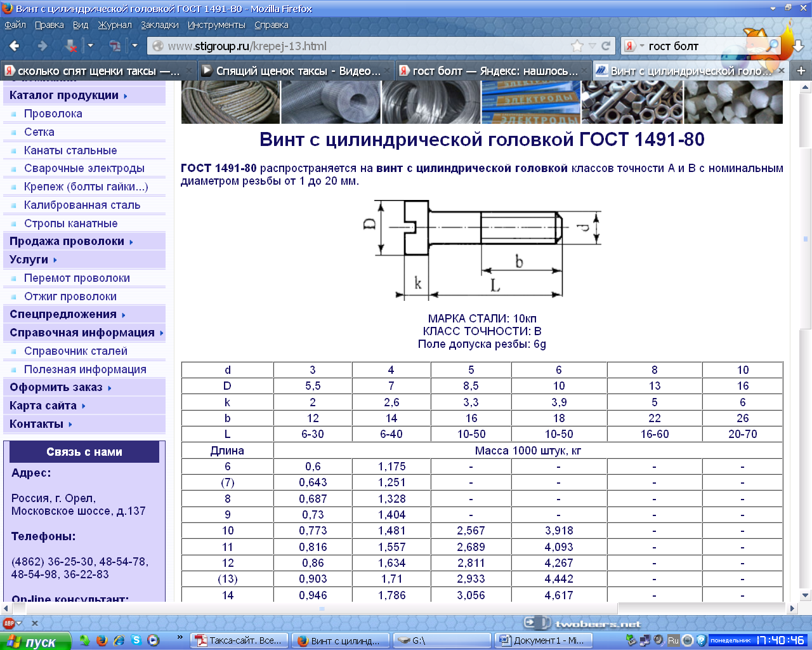Image resolution: width=812 pixels, height=650 pixels.
Task: Click the horizontal scrollbar right arrow
Action: [792, 608]
